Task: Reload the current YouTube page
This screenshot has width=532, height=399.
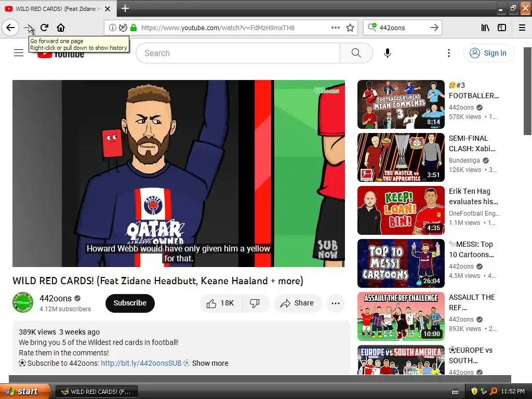Action: coord(45,28)
